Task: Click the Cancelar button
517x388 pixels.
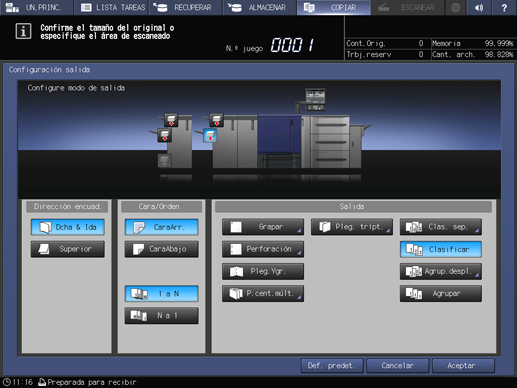Action: pos(397,366)
